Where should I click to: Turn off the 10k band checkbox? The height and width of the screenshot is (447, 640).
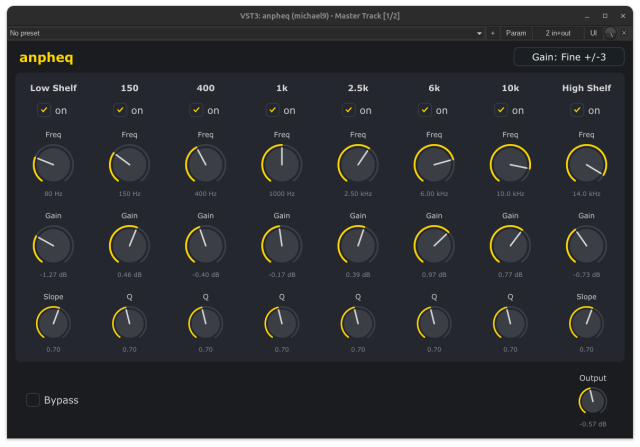point(501,110)
